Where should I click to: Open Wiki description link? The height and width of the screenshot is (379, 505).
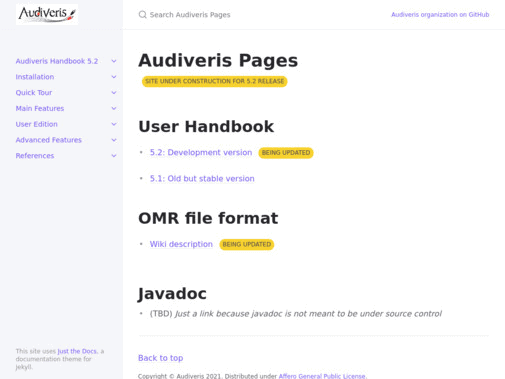point(181,244)
